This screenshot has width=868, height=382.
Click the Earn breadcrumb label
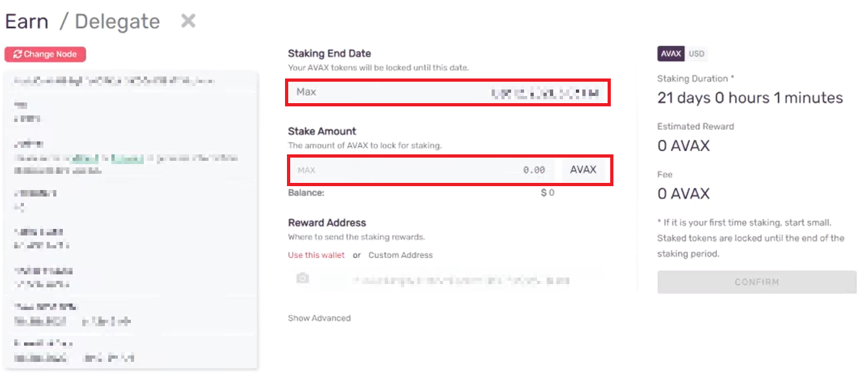click(x=27, y=21)
